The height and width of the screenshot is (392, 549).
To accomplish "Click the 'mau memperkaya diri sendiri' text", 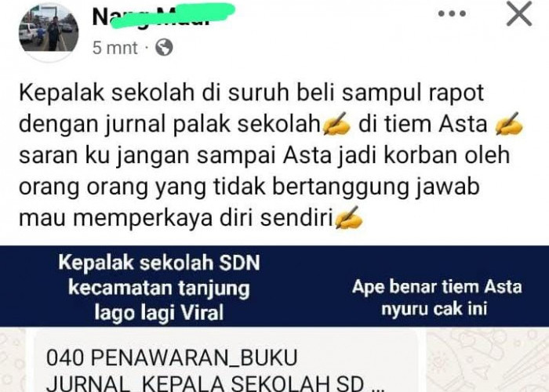I will coord(176,219).
